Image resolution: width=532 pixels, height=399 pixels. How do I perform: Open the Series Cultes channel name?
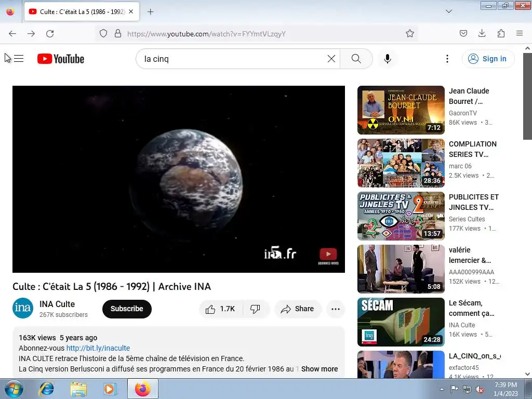[x=467, y=219]
